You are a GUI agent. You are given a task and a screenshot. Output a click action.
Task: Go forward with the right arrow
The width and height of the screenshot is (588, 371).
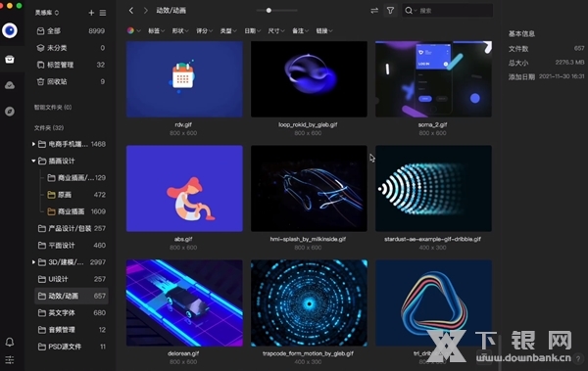(145, 11)
